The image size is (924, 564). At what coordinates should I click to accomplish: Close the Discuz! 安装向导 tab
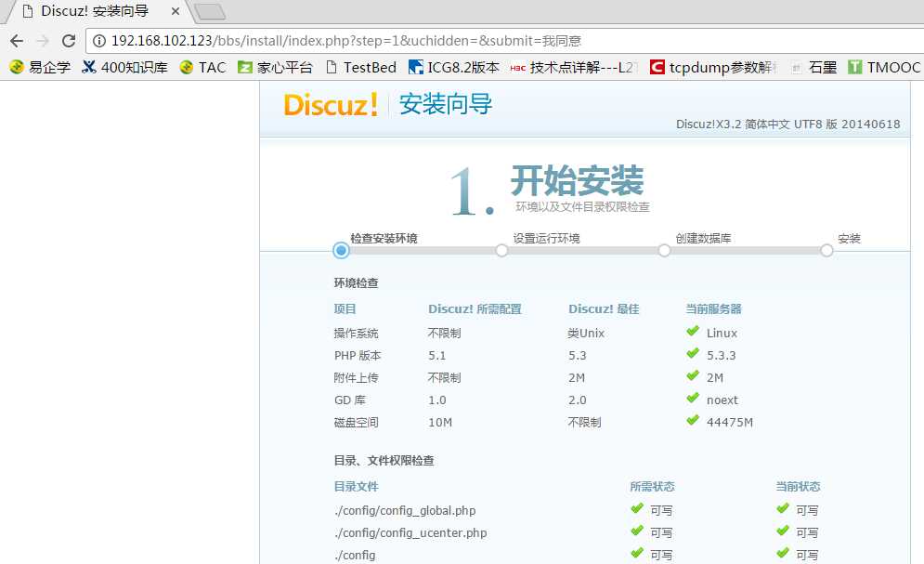click(x=175, y=11)
